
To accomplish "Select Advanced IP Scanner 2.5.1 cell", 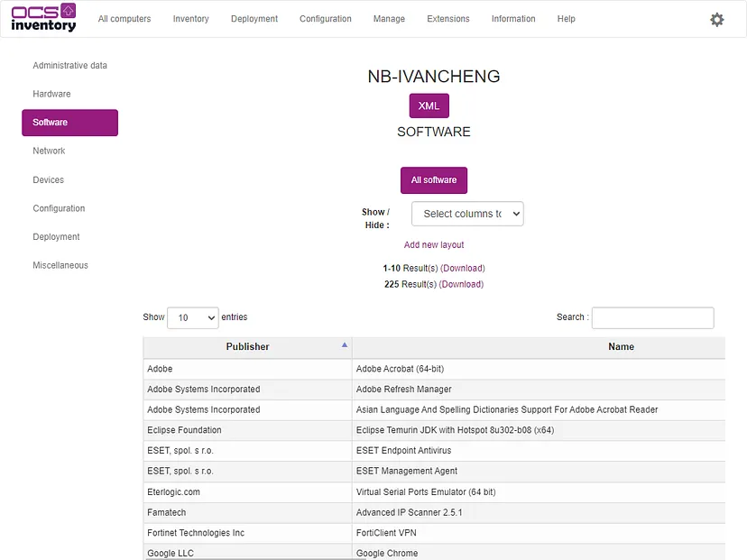I will coord(539,512).
